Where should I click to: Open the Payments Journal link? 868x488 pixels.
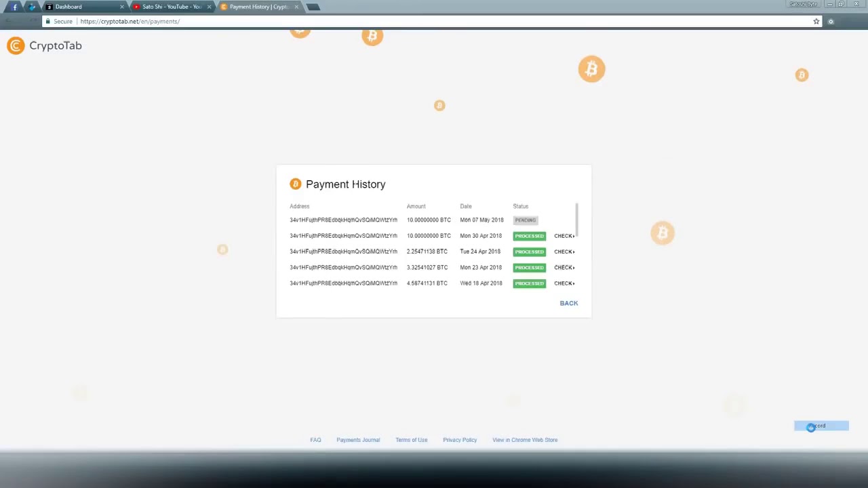tap(358, 440)
